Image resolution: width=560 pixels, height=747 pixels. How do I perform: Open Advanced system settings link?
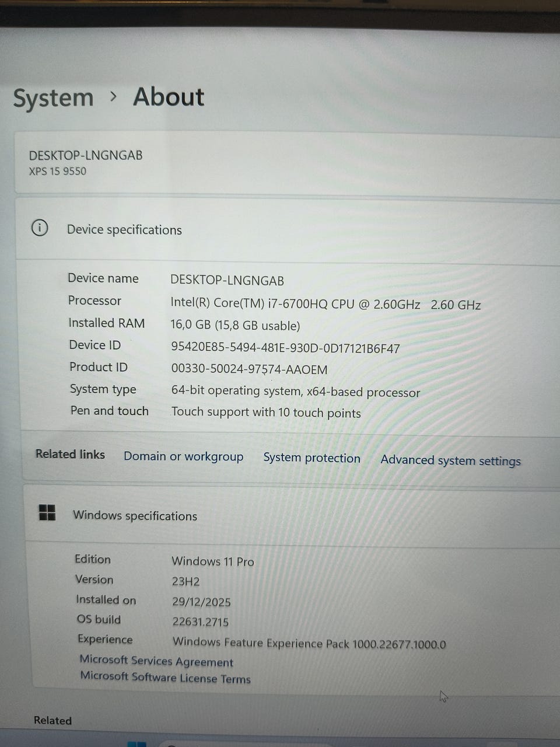pos(450,460)
